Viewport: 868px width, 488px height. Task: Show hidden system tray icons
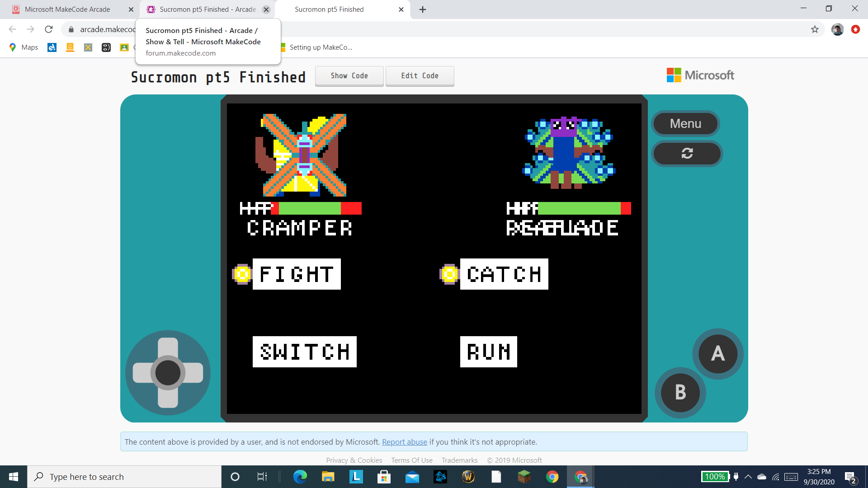point(748,477)
